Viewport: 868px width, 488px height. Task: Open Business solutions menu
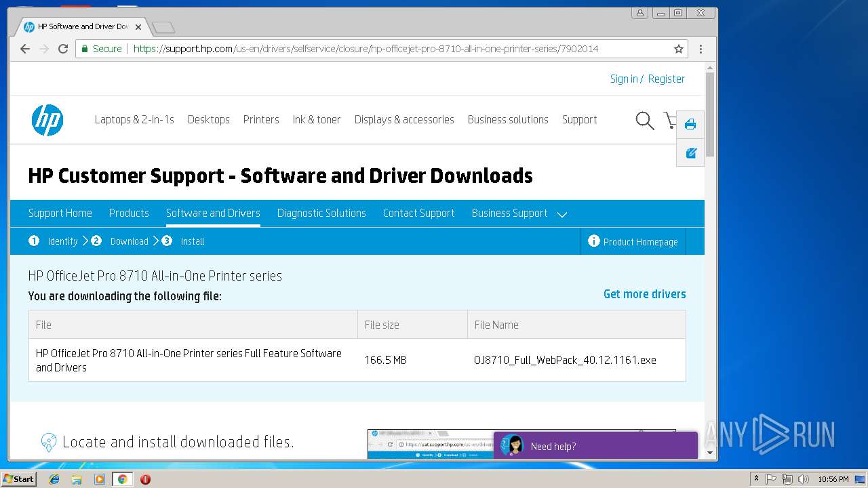508,120
